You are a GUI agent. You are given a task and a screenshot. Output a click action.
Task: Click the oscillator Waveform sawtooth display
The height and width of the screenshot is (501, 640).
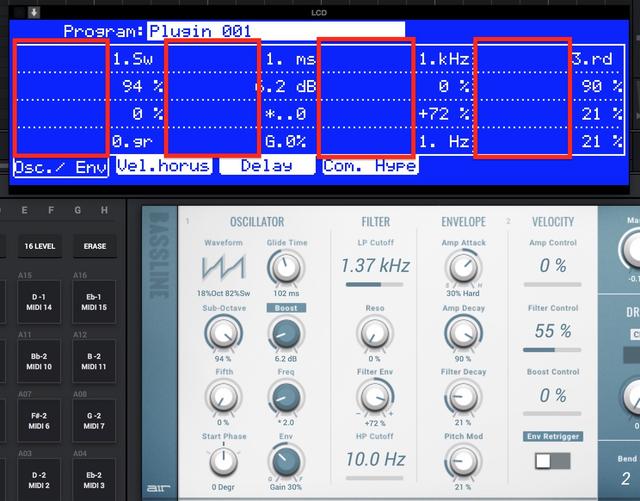click(x=223, y=268)
